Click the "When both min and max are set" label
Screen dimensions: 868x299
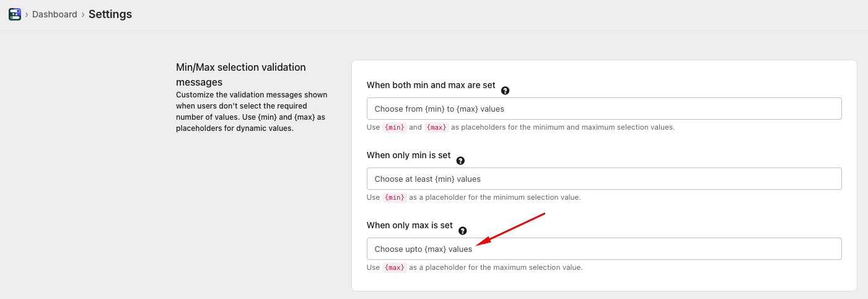pos(431,85)
